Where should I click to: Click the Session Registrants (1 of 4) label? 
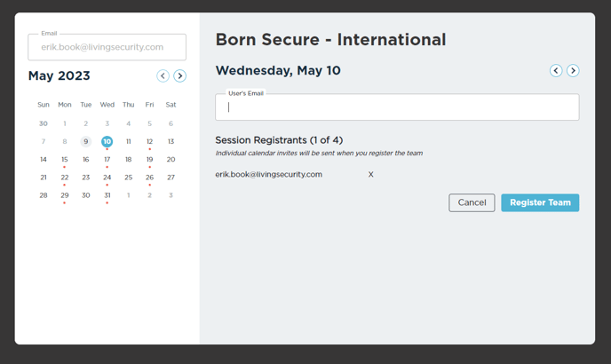click(x=279, y=140)
